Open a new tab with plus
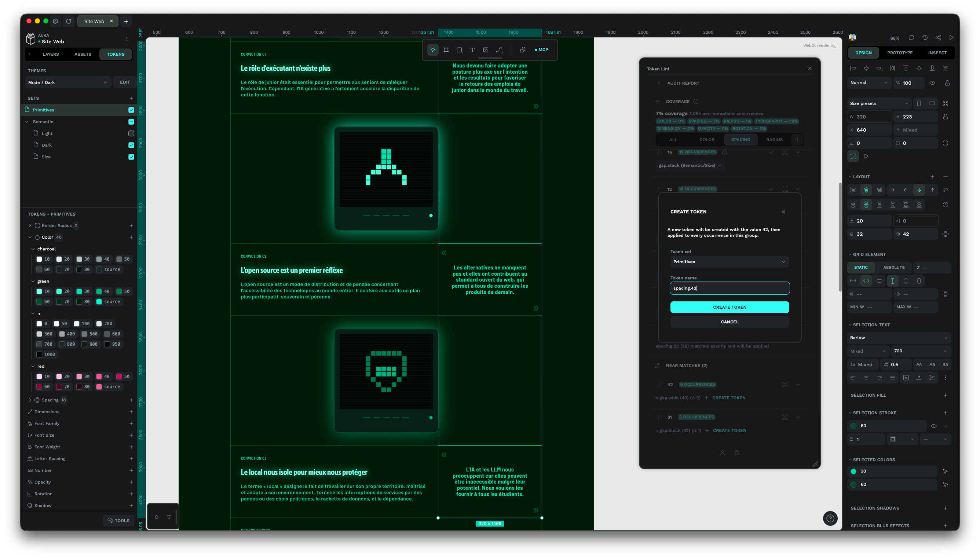980x558 pixels. click(126, 22)
